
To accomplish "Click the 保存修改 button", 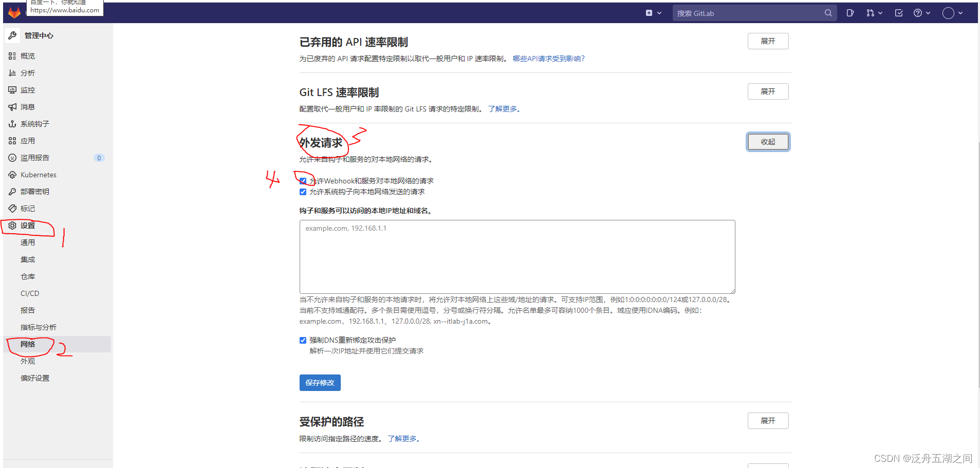I will [x=320, y=382].
